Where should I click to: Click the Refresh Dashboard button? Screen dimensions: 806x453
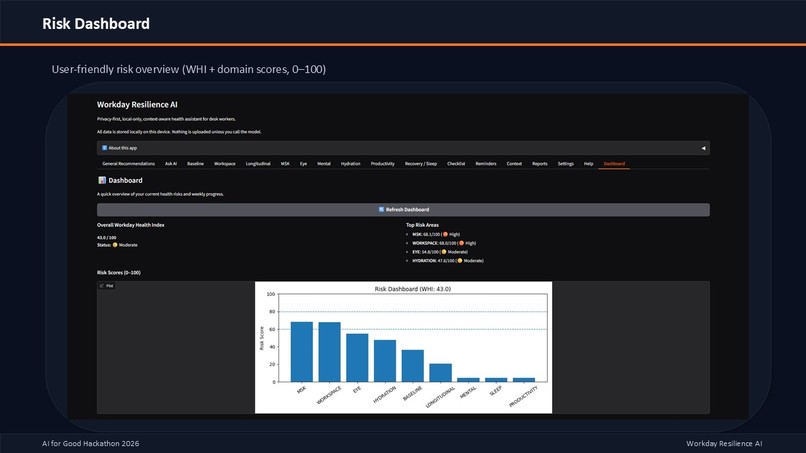point(403,210)
